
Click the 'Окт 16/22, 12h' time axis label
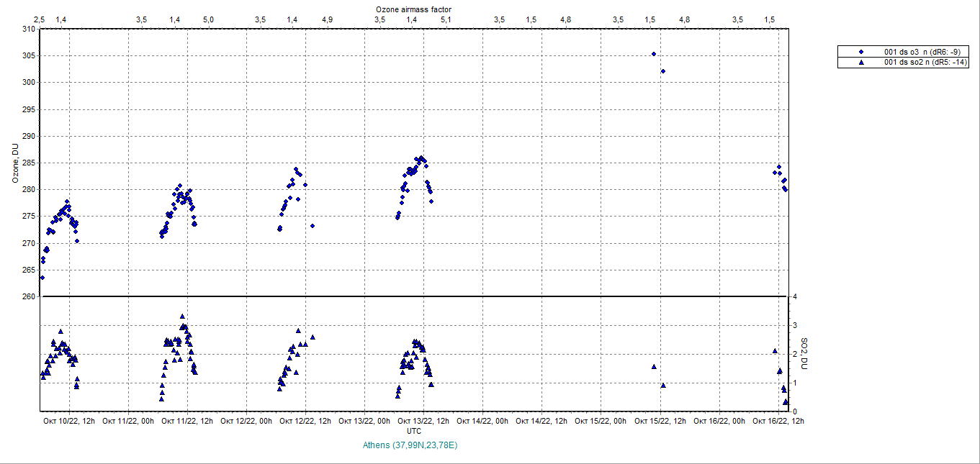[778, 421]
